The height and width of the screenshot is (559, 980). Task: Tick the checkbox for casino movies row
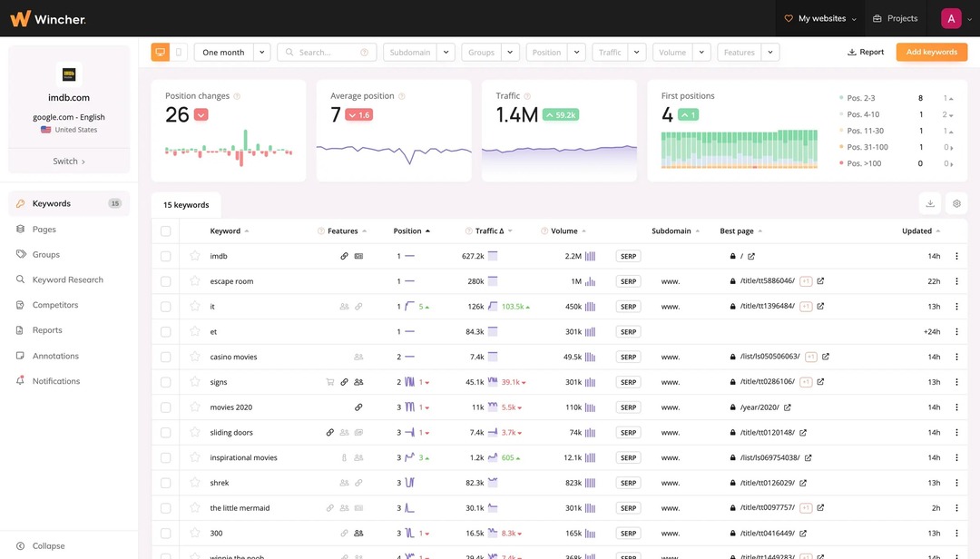166,356
